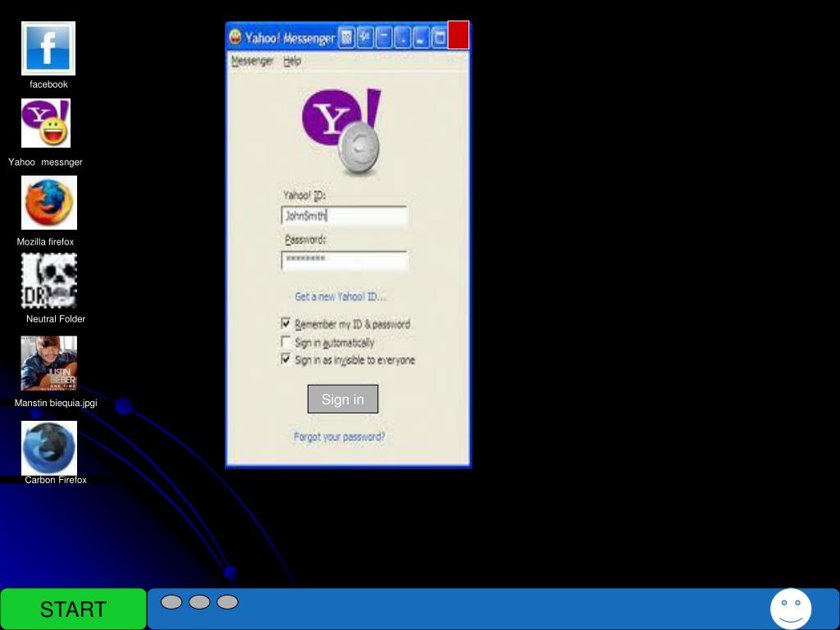This screenshot has width=840, height=630.
Task: Launch Yahoo messenger from the desktop
Action: [46, 123]
